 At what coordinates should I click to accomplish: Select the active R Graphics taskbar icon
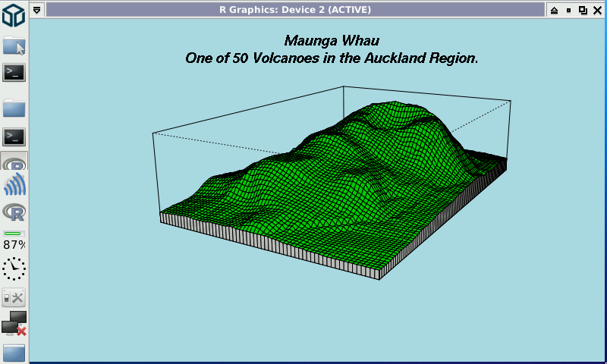coord(14,162)
